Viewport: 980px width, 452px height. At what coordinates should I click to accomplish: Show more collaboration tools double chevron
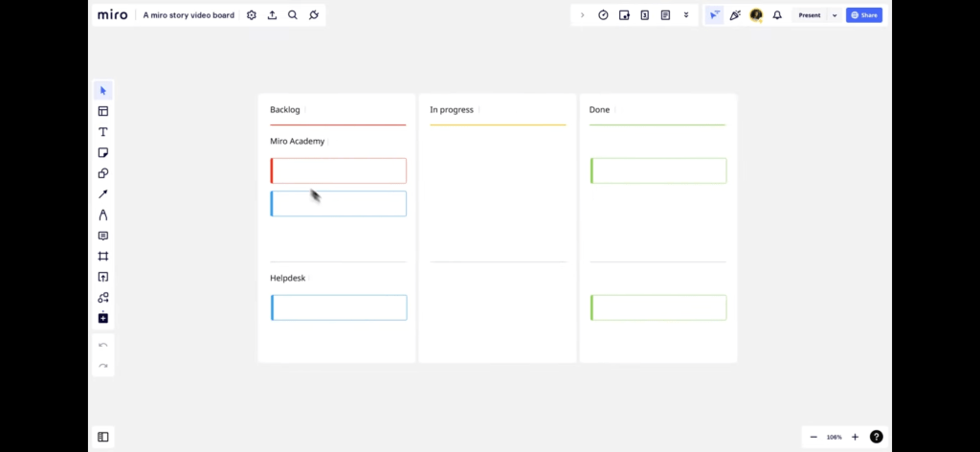click(685, 15)
